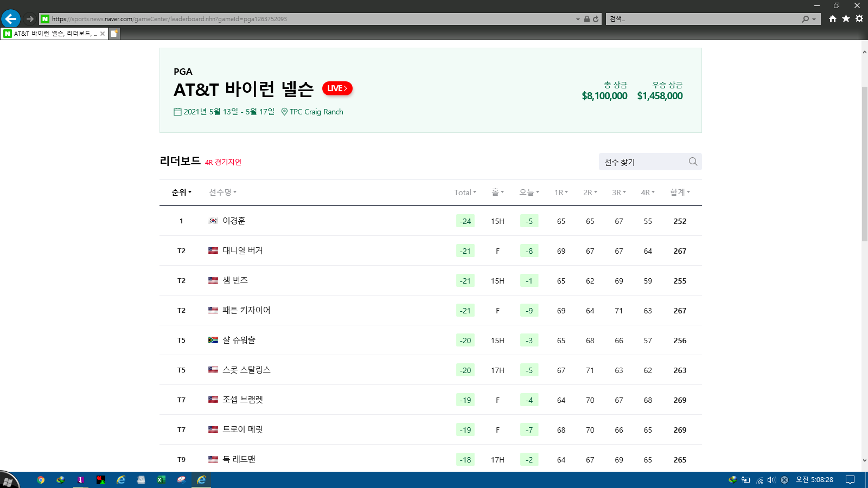Open player 독 레드맨
Screen dimensions: 868x488
pyautogui.click(x=239, y=459)
